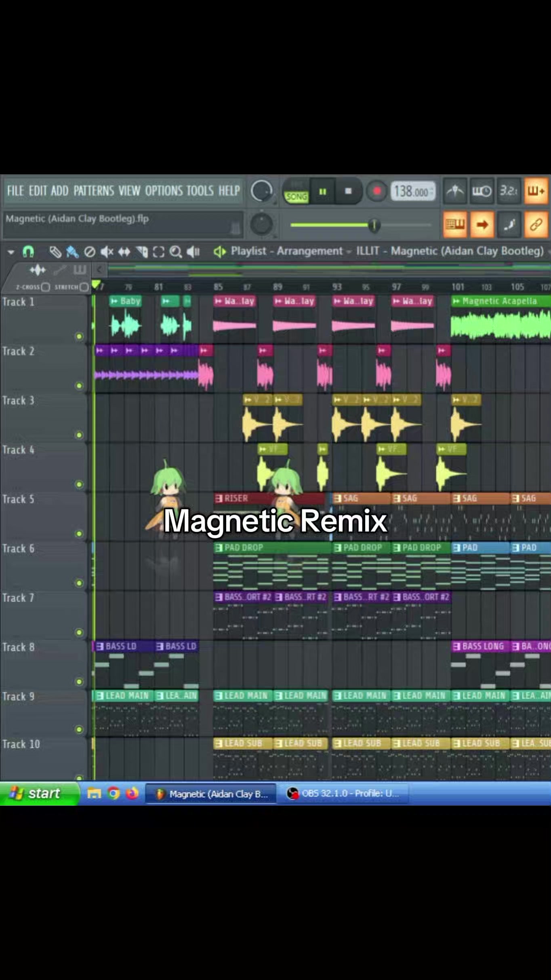Launch Firefox from the taskbar

point(132,793)
